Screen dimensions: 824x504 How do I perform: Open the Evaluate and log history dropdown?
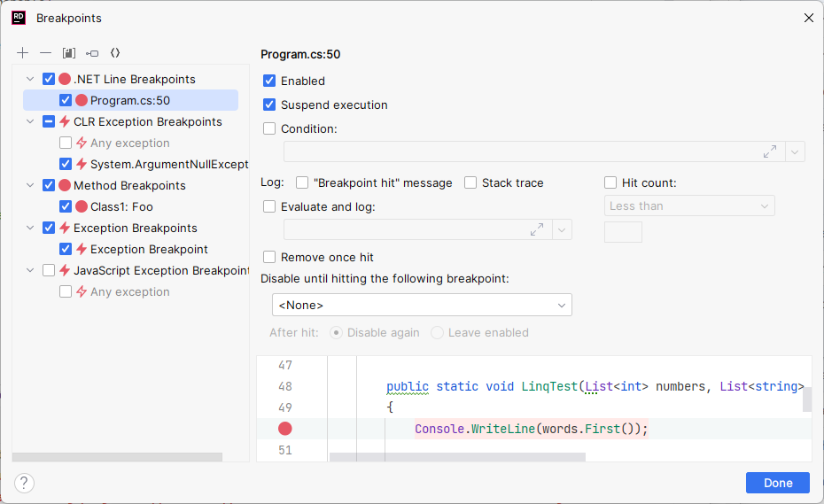point(562,229)
